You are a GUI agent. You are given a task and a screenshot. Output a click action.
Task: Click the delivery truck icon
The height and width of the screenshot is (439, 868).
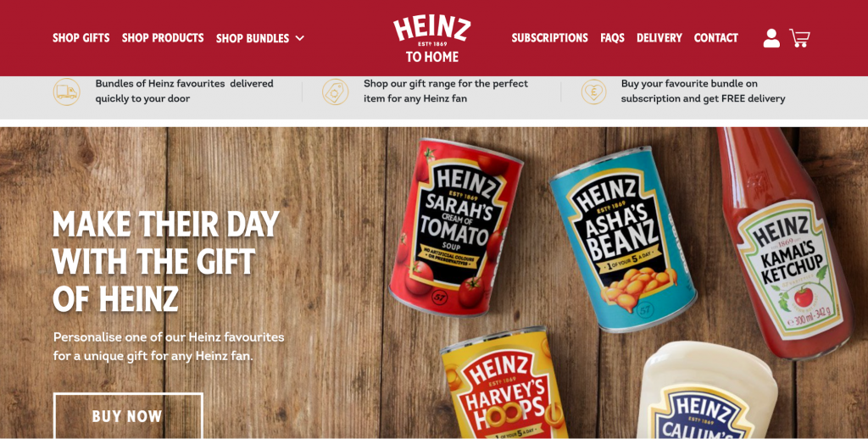[66, 92]
